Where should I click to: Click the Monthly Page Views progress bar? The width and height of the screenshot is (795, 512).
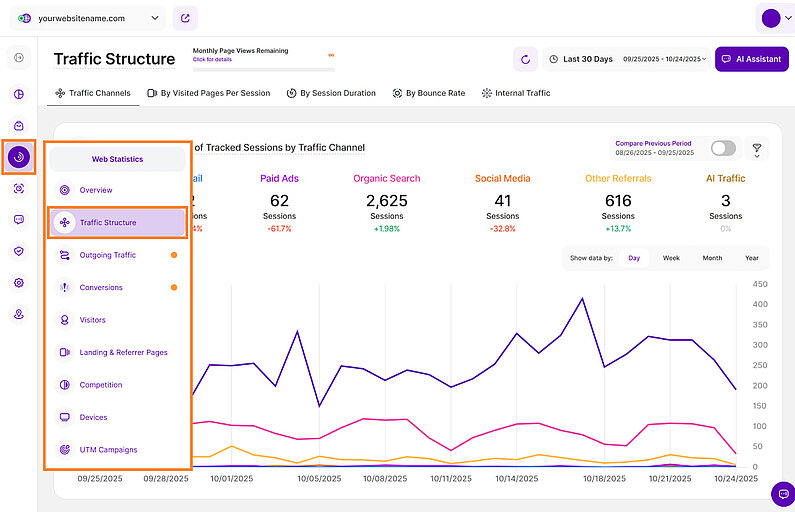click(264, 70)
